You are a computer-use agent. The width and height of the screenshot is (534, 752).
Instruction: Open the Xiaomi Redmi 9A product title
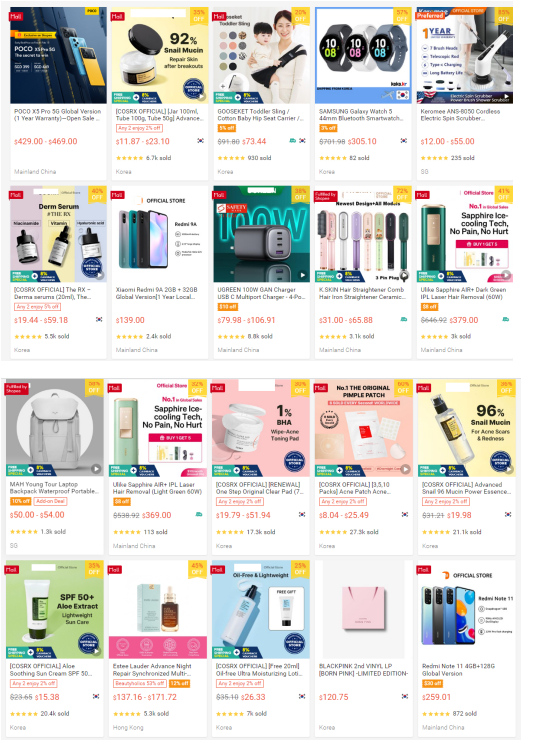point(155,293)
